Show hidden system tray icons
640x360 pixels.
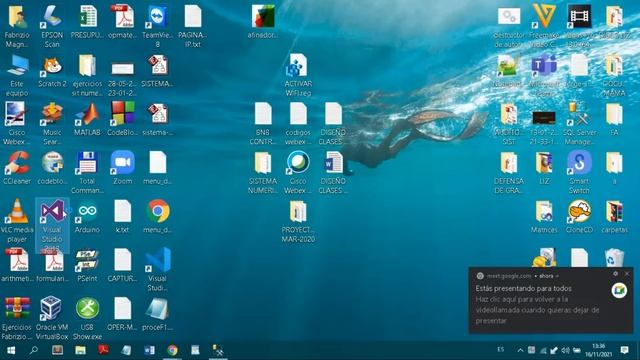(x=520, y=350)
